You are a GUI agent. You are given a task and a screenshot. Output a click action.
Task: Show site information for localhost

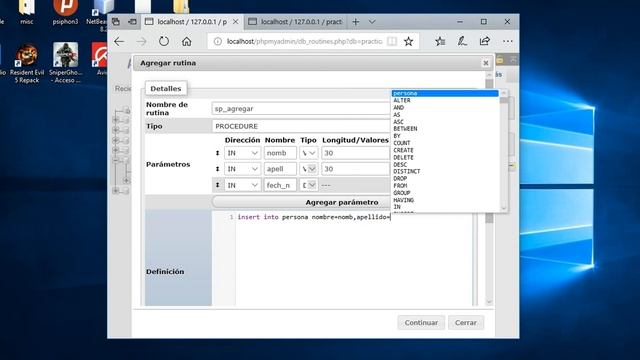[218, 41]
